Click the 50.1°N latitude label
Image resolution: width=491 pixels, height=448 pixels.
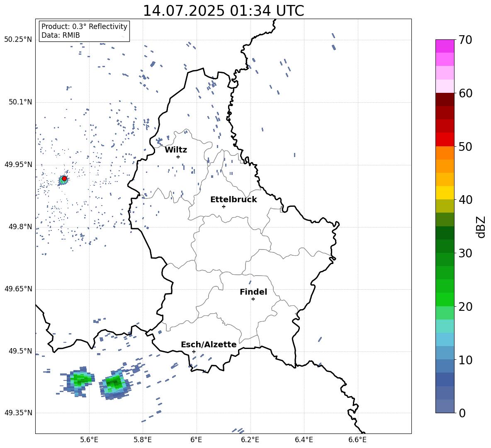20,102
